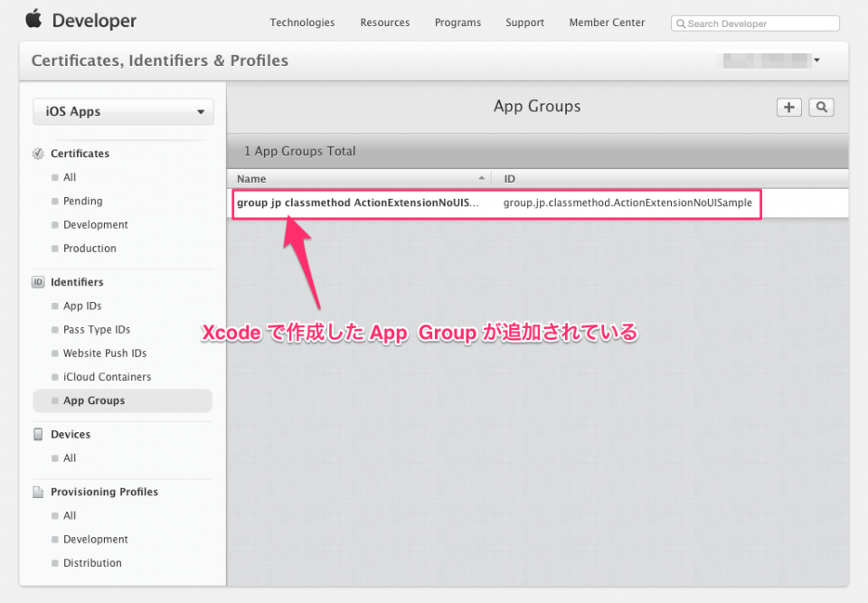Select Pending certificates
The image size is (868, 603).
(82, 201)
